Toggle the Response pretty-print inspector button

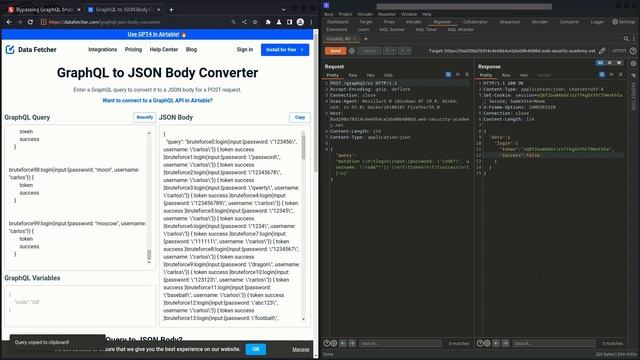click(x=602, y=75)
